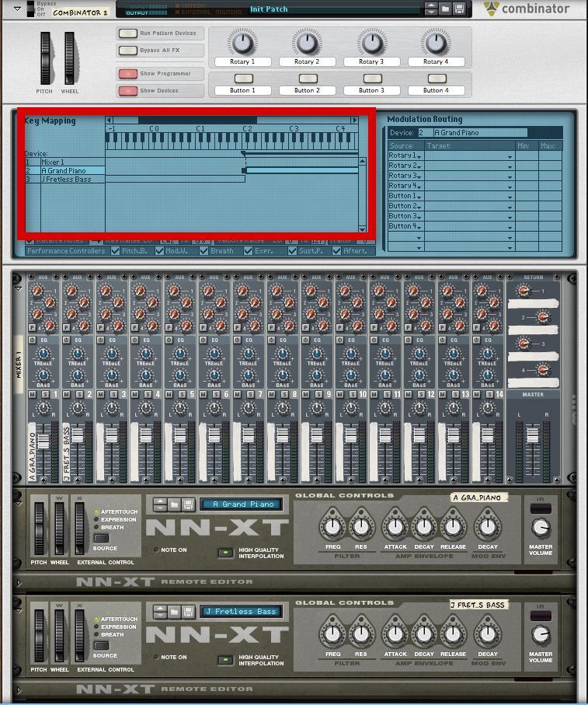Click J Fretless Bass Amp Attack knob
Image resolution: width=588 pixels, height=705 pixels.
point(395,633)
